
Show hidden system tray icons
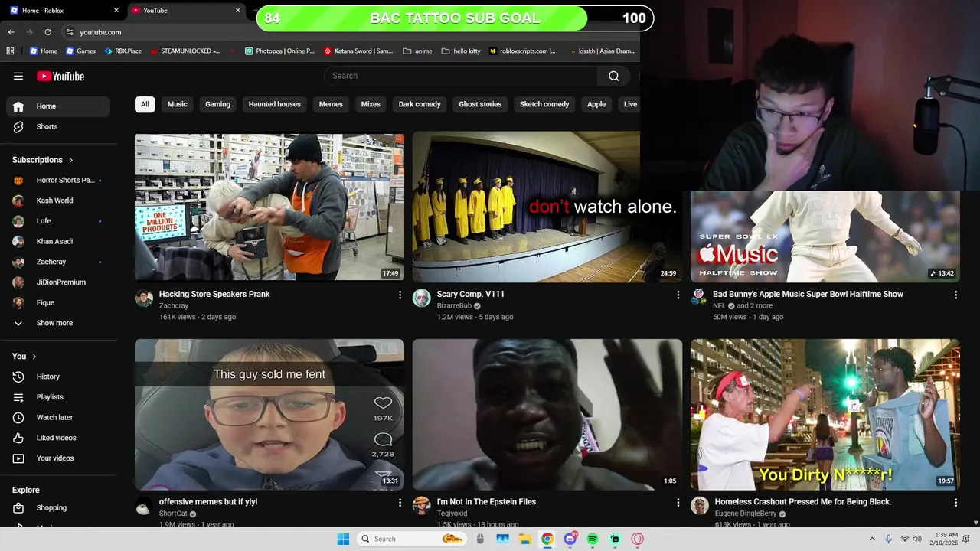click(871, 539)
